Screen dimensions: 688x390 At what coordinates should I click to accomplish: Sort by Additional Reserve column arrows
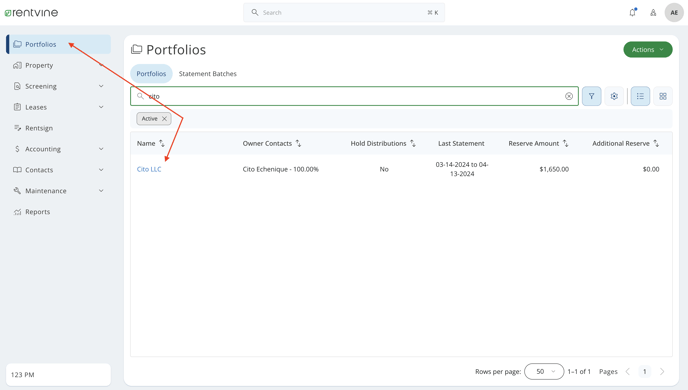[x=656, y=143]
